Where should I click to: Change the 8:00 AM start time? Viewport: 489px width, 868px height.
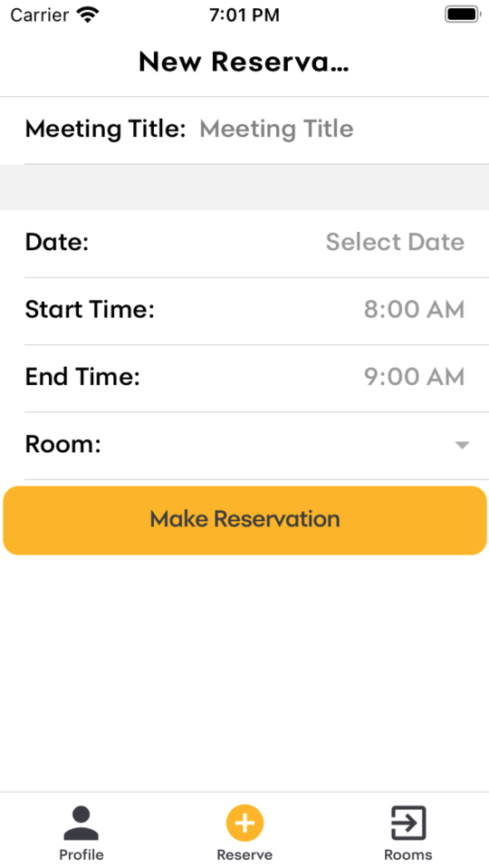pos(414,310)
